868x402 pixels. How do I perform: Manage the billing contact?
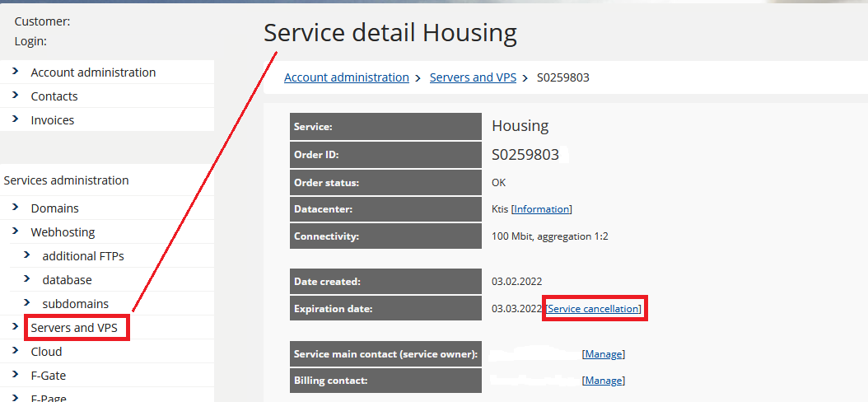(x=604, y=381)
